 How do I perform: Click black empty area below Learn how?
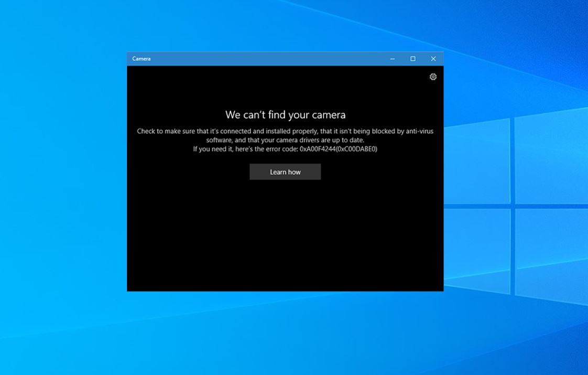pyautogui.click(x=285, y=237)
